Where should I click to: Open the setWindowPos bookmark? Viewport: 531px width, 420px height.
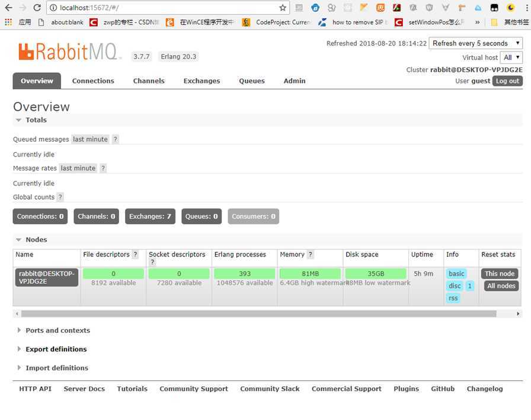pos(430,22)
